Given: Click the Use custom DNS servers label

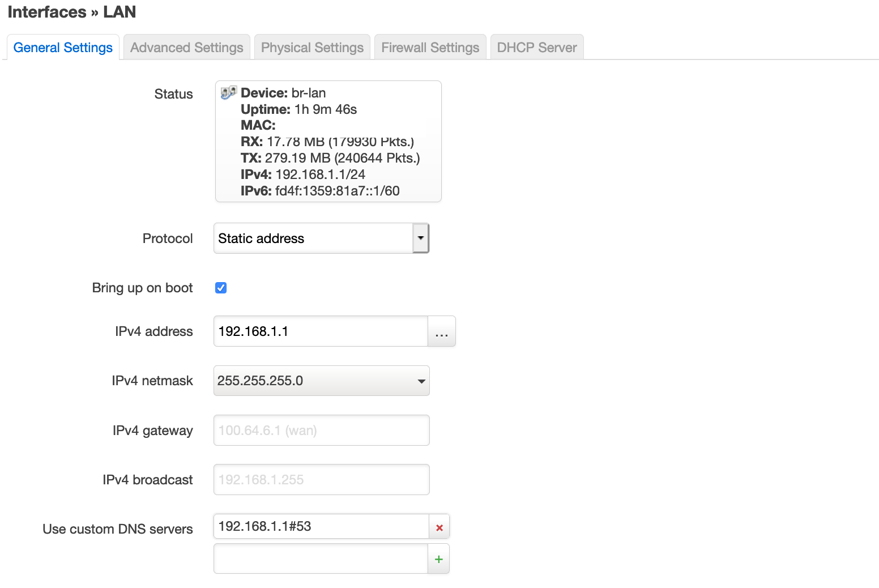Looking at the screenshot, I should [x=118, y=529].
